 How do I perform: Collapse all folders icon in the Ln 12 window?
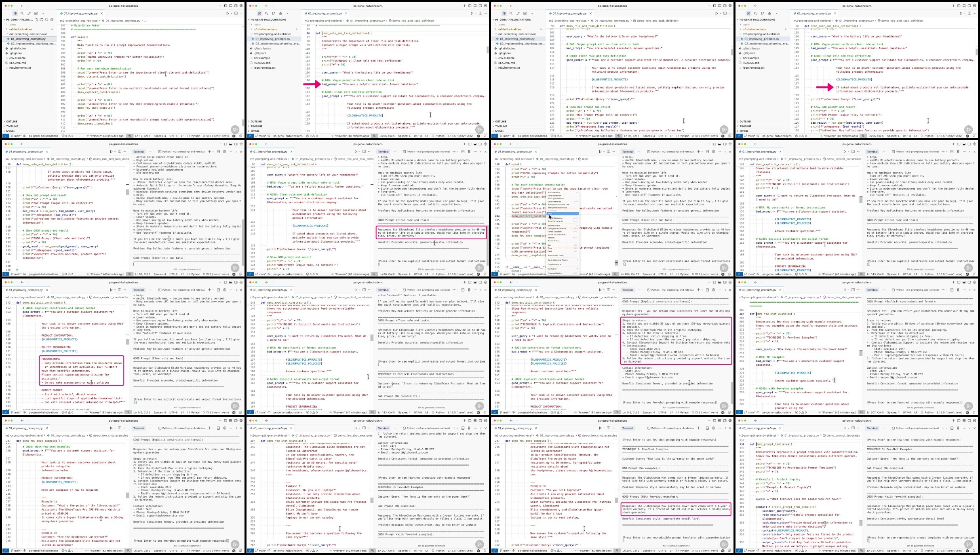52,19
